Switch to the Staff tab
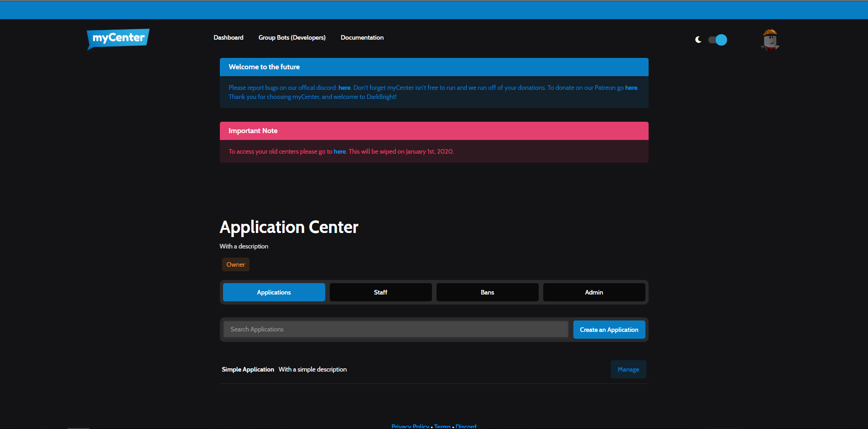 pos(380,292)
